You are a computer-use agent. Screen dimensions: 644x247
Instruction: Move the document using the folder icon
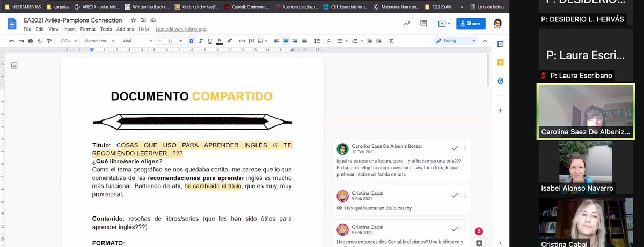tap(143, 20)
